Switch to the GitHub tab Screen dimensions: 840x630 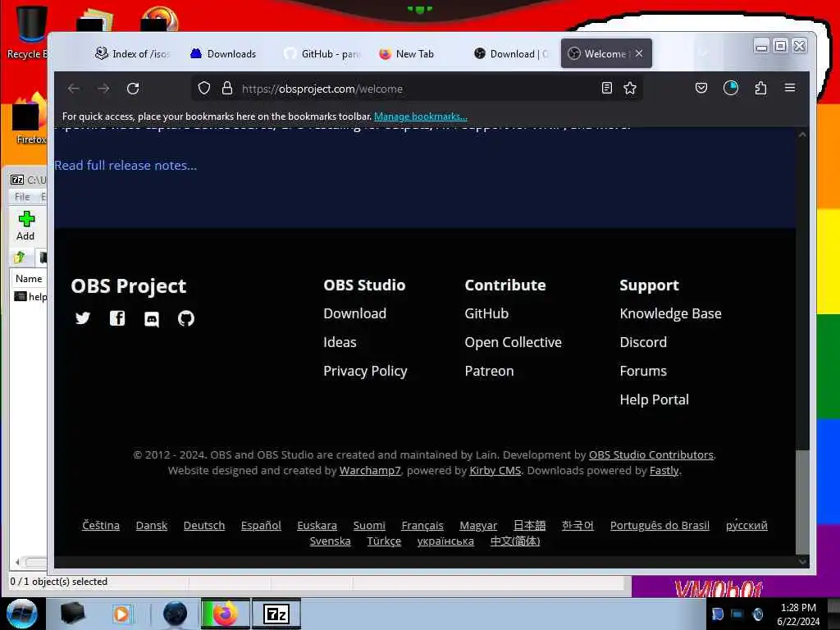click(322, 53)
